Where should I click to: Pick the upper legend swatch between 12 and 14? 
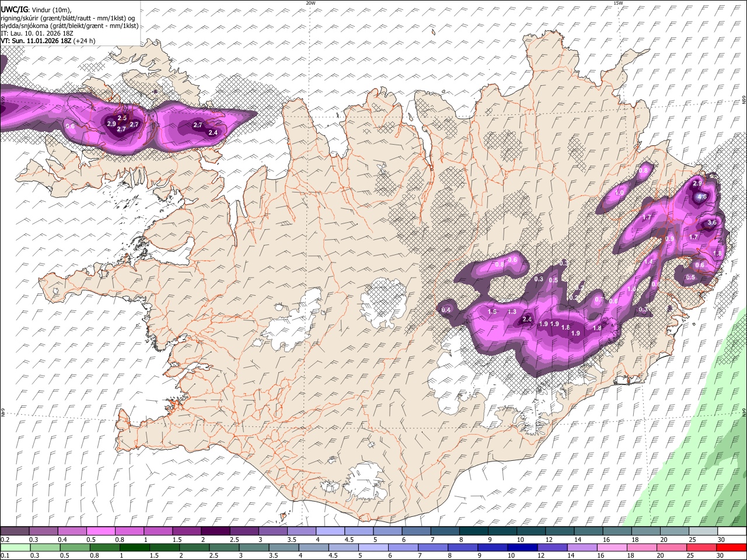coord(560,531)
